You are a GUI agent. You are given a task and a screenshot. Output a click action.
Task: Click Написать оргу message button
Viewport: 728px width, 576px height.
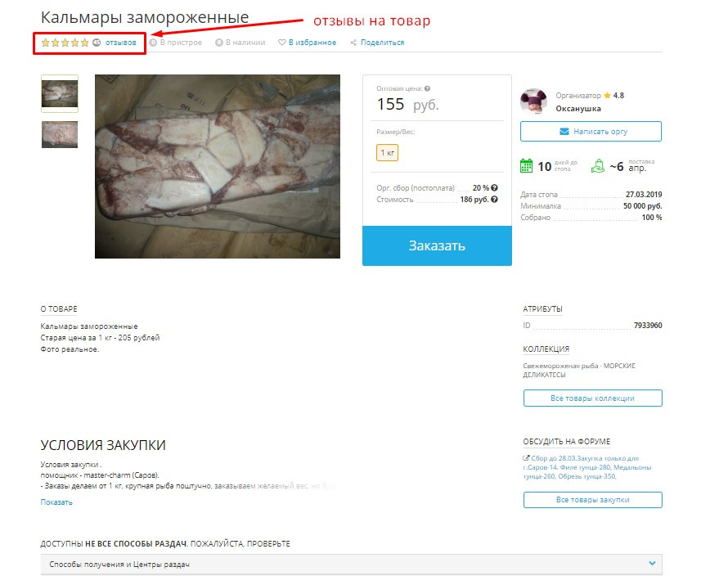point(591,132)
